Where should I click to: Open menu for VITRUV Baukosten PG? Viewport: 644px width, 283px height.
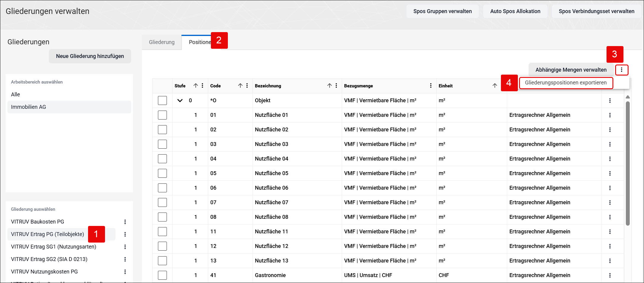(x=125, y=222)
